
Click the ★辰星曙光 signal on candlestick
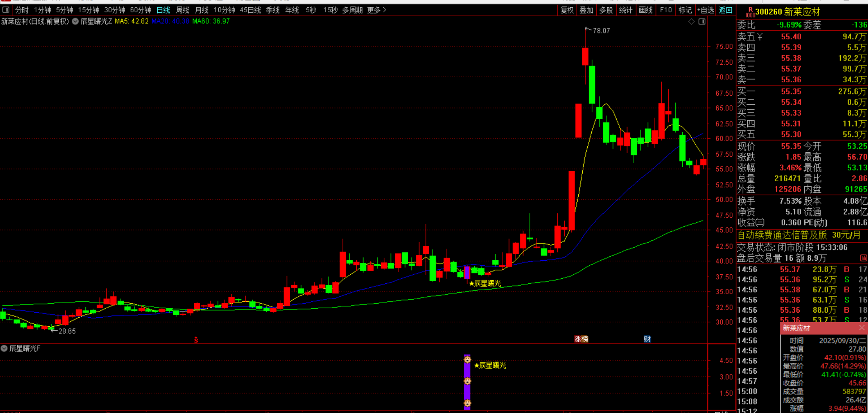[485, 283]
